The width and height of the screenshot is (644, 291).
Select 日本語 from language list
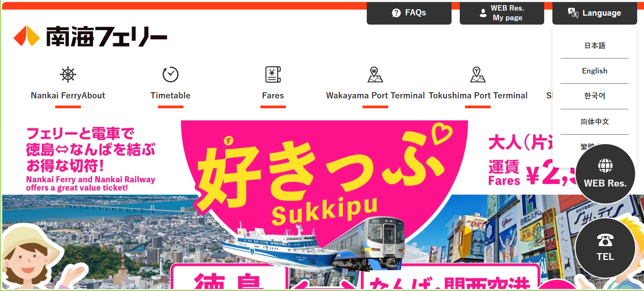(595, 45)
